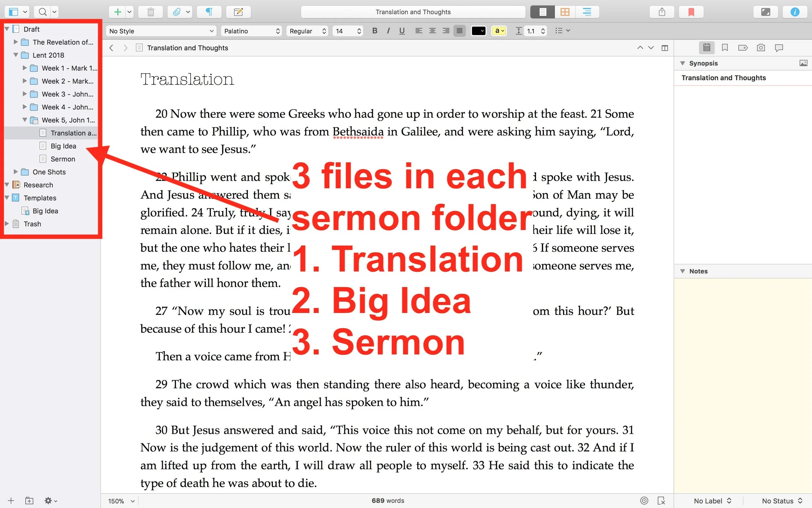Click the project title search field

click(x=413, y=12)
